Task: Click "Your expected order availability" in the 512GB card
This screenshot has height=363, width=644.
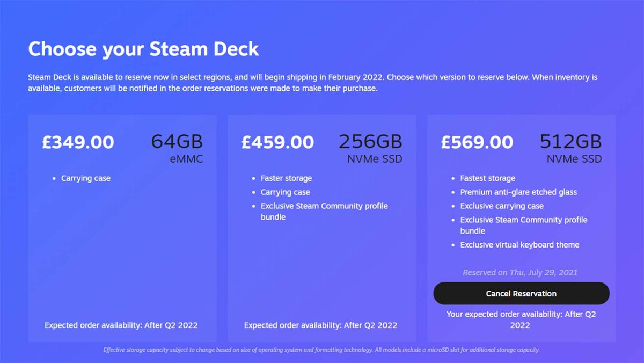Action: tap(521, 320)
